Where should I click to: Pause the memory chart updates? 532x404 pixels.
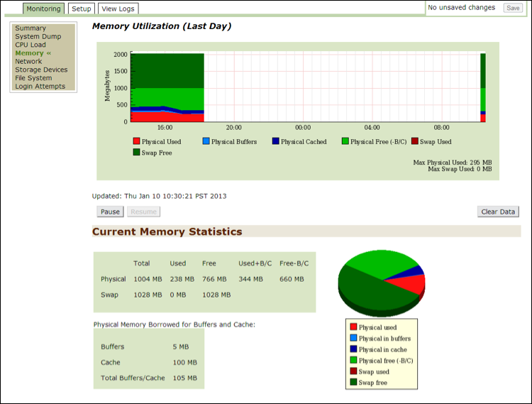110,212
